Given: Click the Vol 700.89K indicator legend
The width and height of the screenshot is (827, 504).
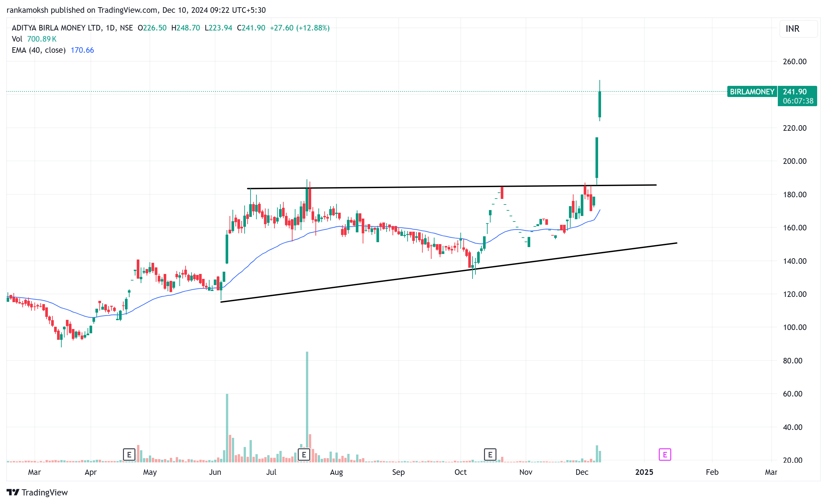Looking at the screenshot, I should [x=34, y=39].
